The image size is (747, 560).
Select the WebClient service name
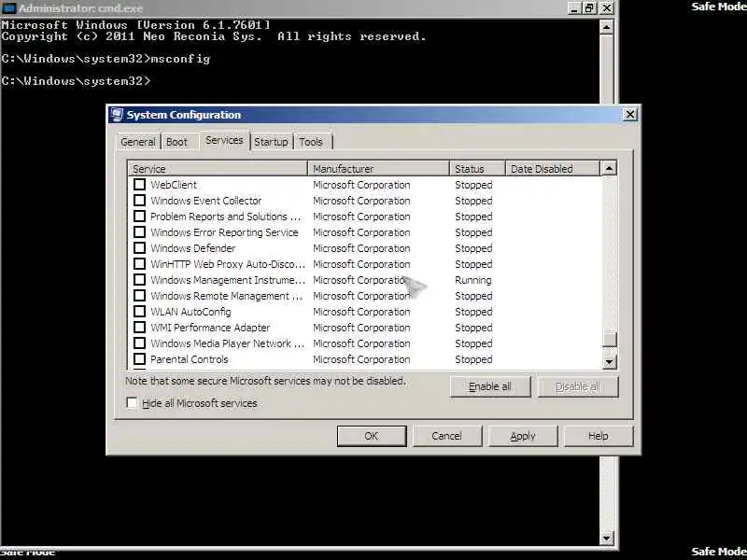[x=174, y=185]
